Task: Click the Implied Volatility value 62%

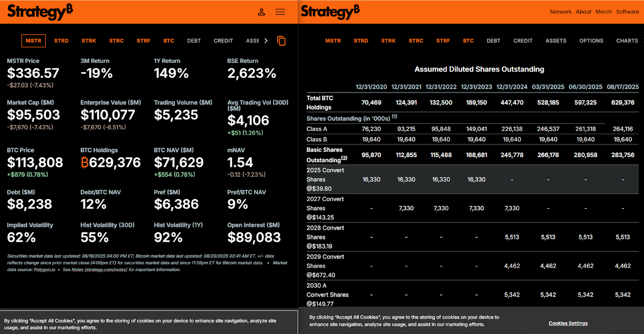Action: pos(21,238)
